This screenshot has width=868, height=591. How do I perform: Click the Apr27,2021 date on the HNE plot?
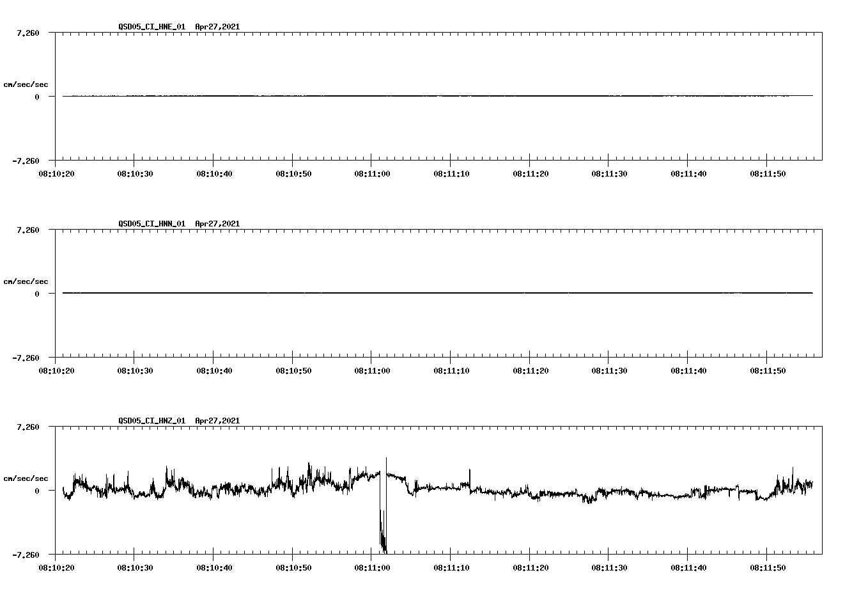pos(217,28)
